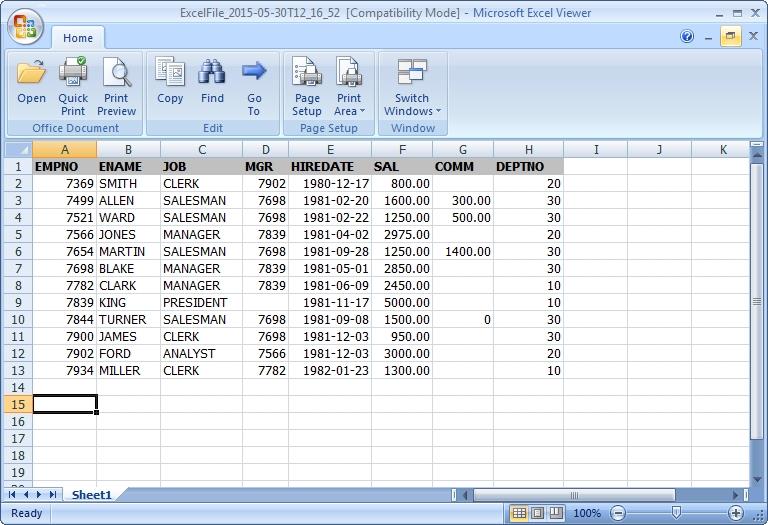Click the Copy icon in ribbon
The height and width of the screenshot is (525, 768).
click(170, 74)
